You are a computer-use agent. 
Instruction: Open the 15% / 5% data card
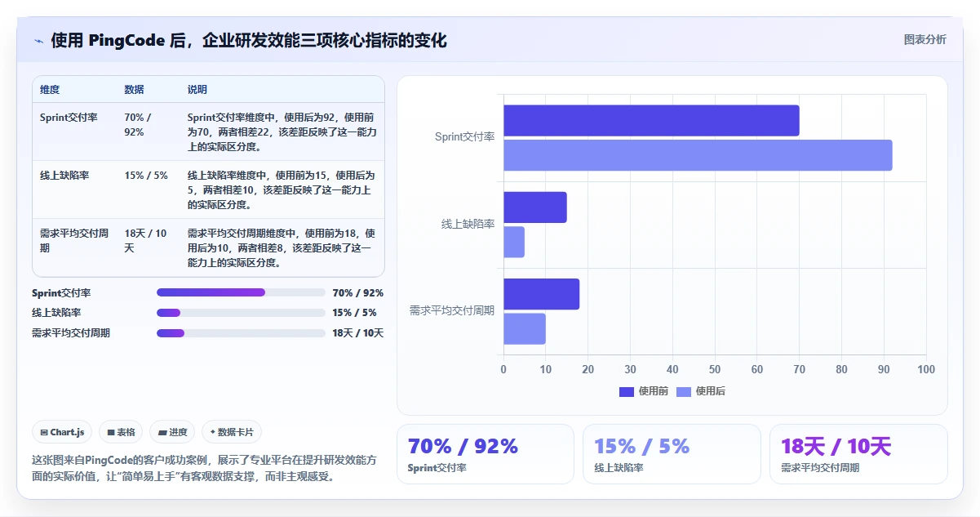coord(672,454)
